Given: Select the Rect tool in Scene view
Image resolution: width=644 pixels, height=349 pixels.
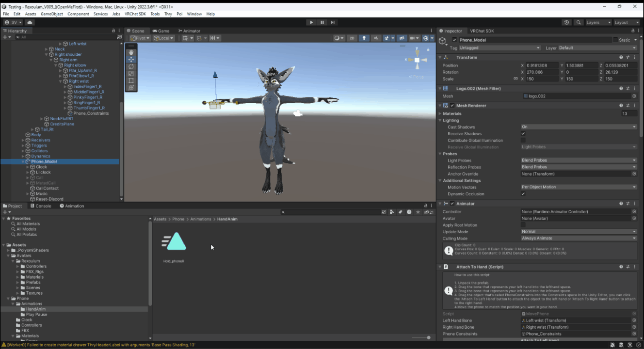Looking at the screenshot, I should (x=131, y=81).
